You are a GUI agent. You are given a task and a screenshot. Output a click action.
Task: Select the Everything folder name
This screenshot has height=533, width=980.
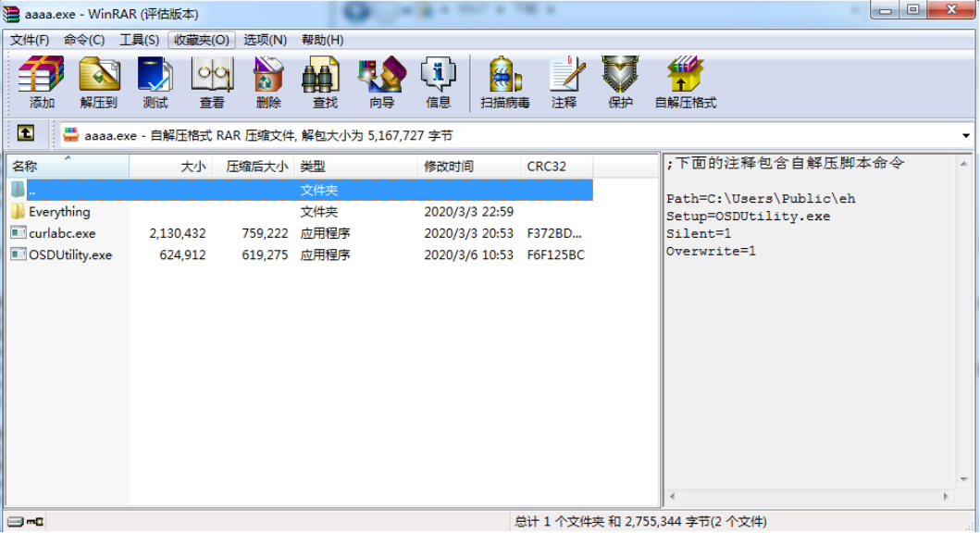pyautogui.click(x=59, y=212)
